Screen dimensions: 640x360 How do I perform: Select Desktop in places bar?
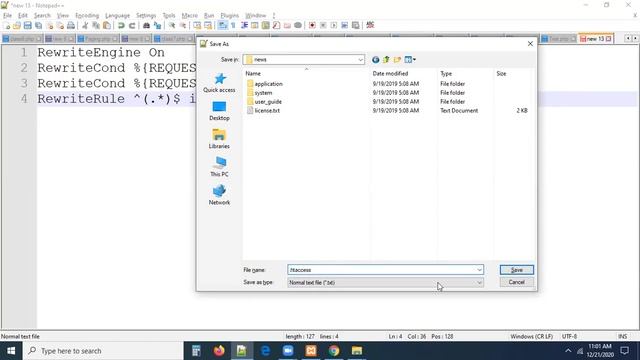pyautogui.click(x=219, y=111)
